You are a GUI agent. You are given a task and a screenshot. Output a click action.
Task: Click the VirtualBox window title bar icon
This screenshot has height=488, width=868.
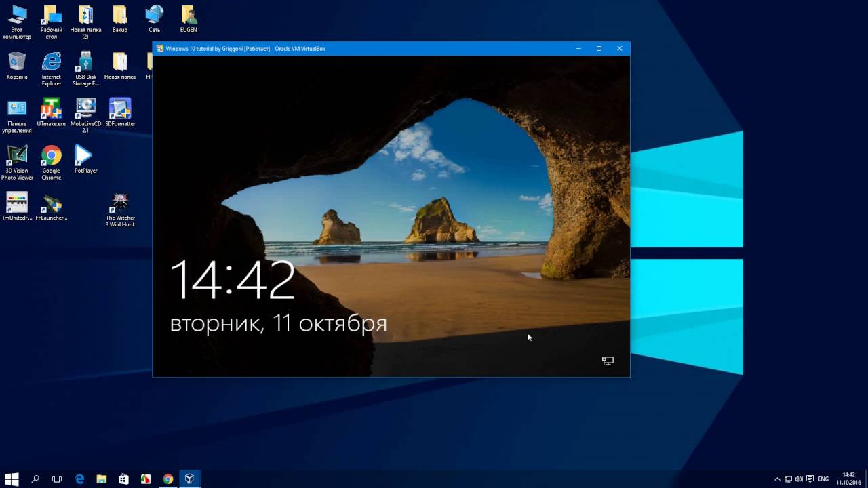(160, 49)
